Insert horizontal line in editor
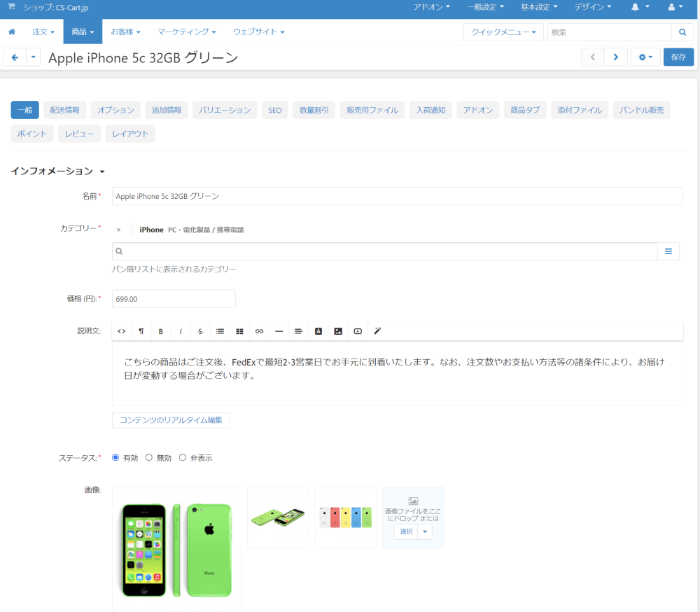 point(279,331)
